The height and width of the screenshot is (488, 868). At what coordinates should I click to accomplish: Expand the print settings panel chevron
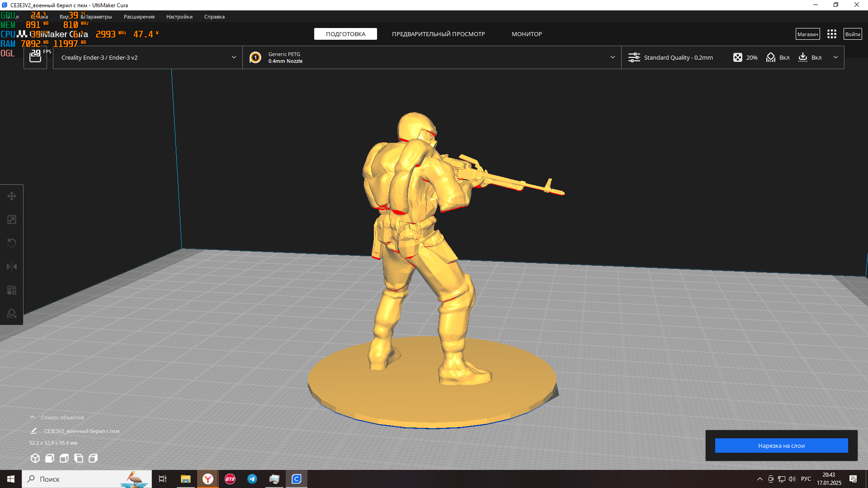coord(835,57)
